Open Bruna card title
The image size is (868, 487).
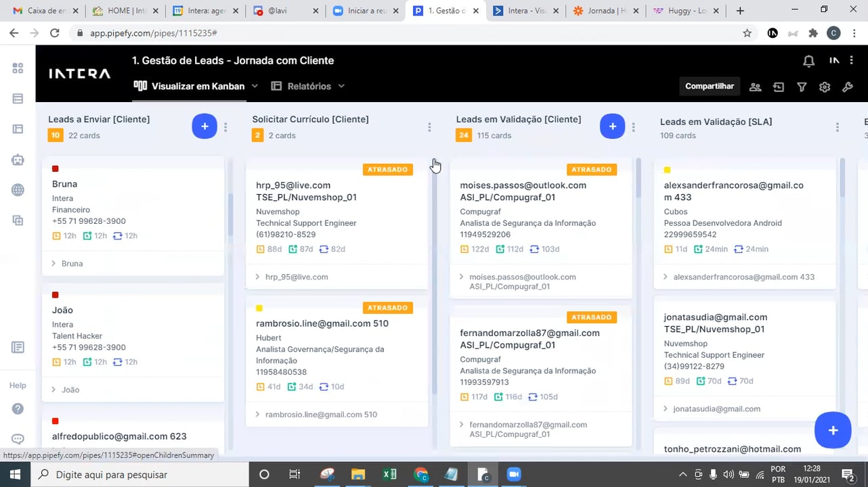pos(64,184)
